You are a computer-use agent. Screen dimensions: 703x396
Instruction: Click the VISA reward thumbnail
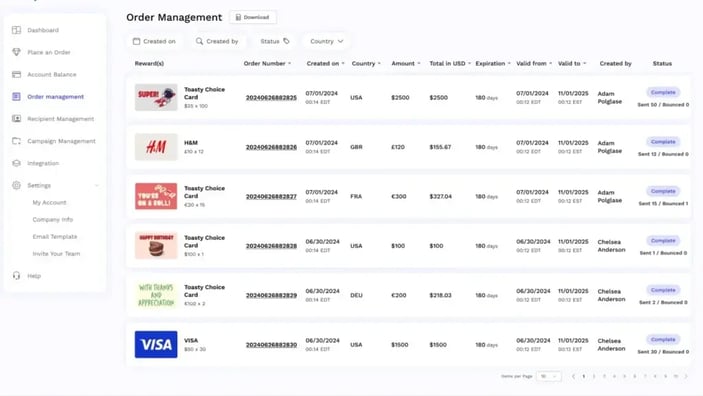tap(156, 344)
